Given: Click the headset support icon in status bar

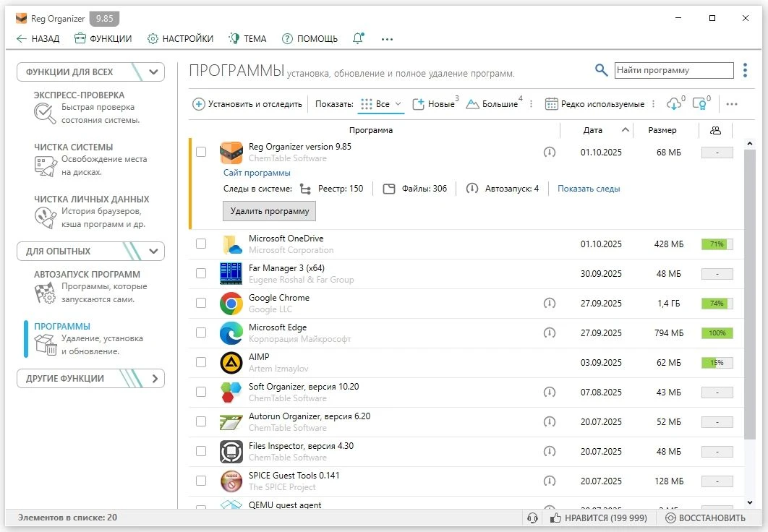Looking at the screenshot, I should click(533, 518).
